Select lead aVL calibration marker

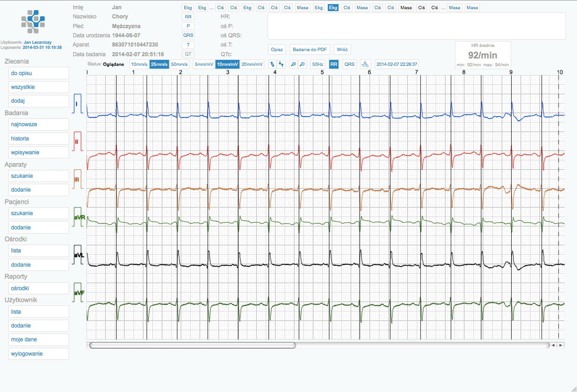click(x=79, y=255)
